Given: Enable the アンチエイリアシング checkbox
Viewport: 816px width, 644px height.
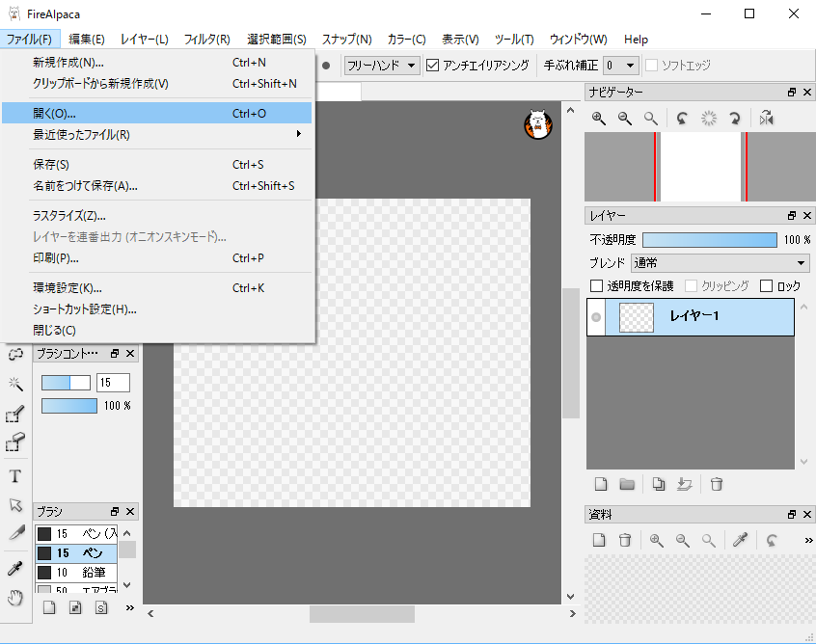Looking at the screenshot, I should (430, 66).
